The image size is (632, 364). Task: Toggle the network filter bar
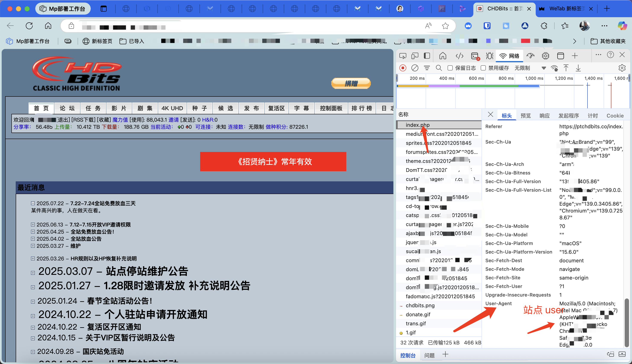click(x=427, y=68)
